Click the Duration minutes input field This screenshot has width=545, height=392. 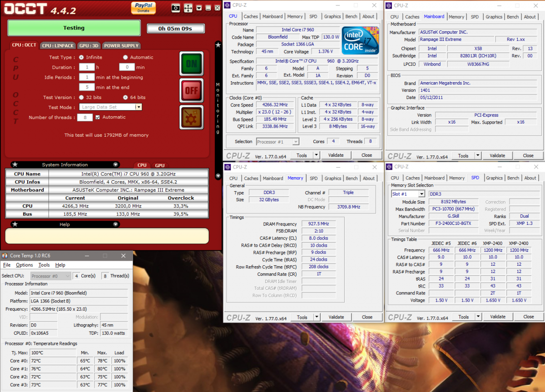point(127,67)
